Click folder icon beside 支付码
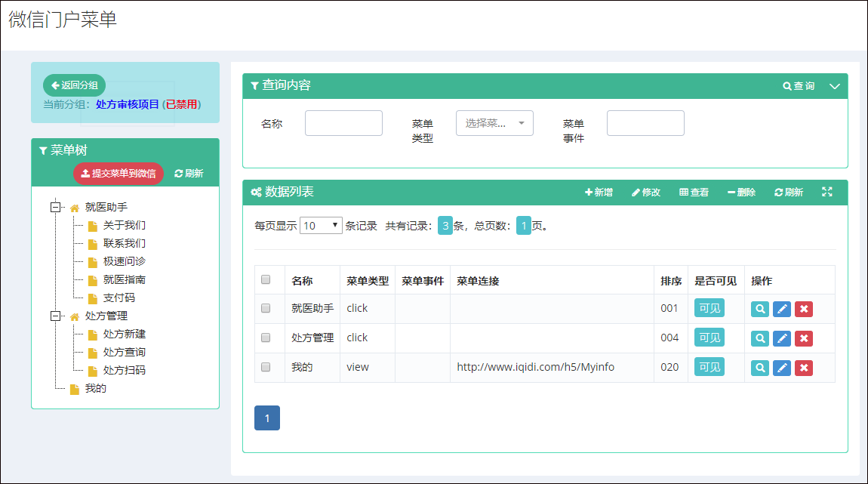The image size is (868, 484). [x=93, y=298]
